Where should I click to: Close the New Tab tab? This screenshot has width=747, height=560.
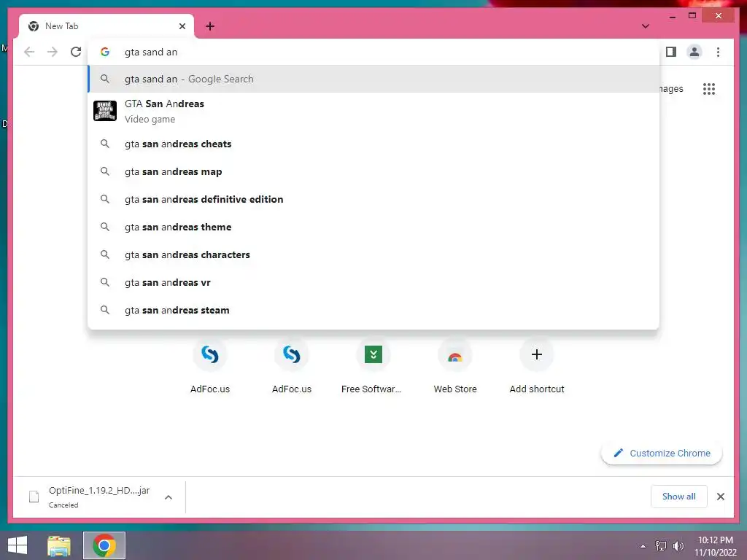(x=182, y=26)
